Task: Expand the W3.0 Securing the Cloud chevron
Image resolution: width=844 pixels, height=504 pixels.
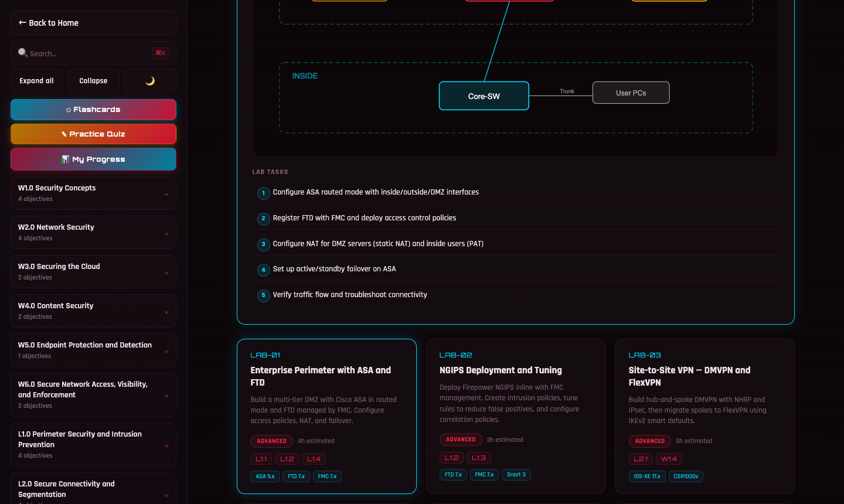Action: pyautogui.click(x=166, y=273)
